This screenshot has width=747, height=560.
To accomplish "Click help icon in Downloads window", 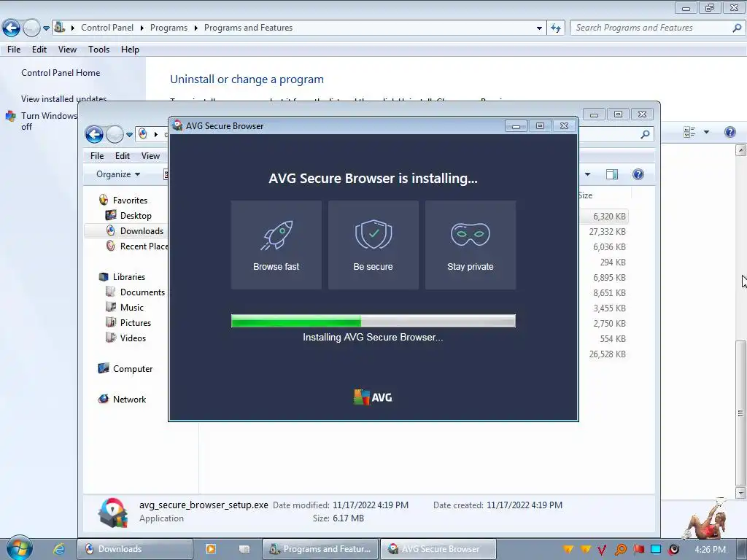I will [x=638, y=174].
